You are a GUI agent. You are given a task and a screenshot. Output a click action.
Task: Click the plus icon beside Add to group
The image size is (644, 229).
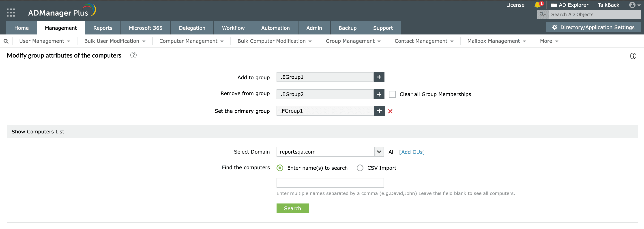379,77
